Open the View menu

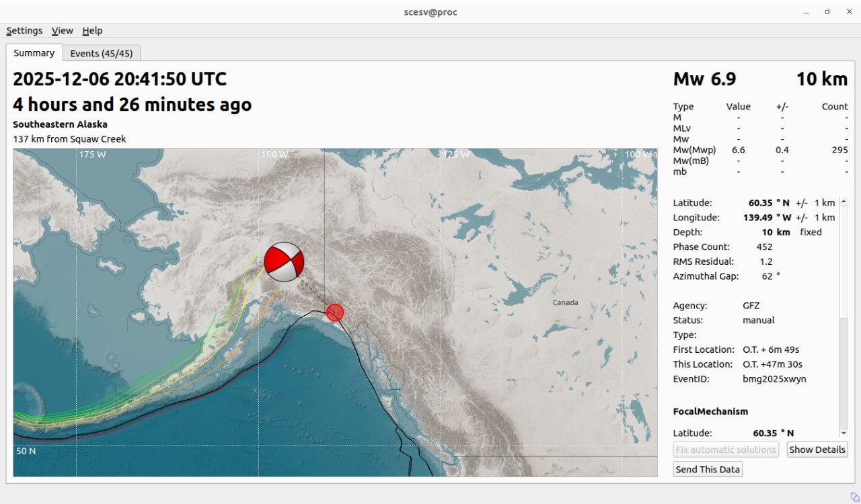62,30
